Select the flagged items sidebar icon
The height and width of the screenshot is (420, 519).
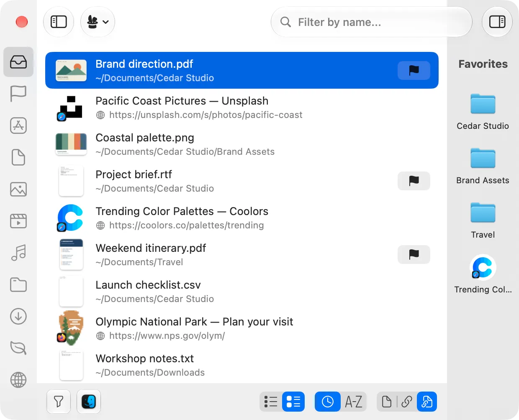(18, 94)
